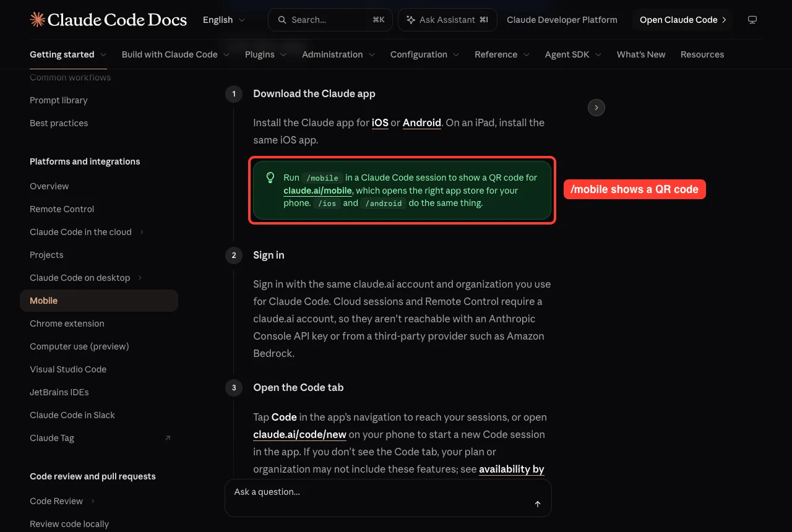792x532 pixels.
Task: Open the Configuration dropdown menu
Action: pyautogui.click(x=425, y=54)
